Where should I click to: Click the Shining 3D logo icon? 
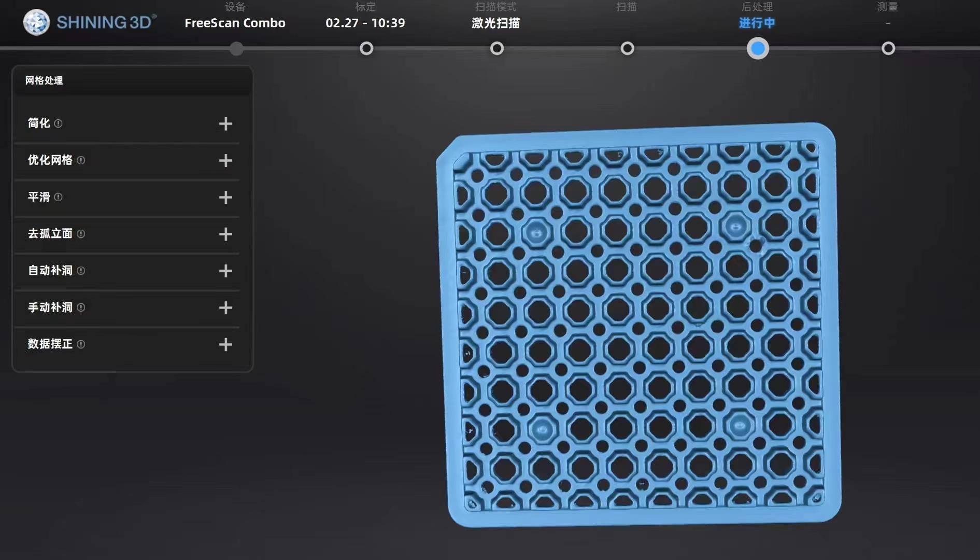[x=36, y=22]
